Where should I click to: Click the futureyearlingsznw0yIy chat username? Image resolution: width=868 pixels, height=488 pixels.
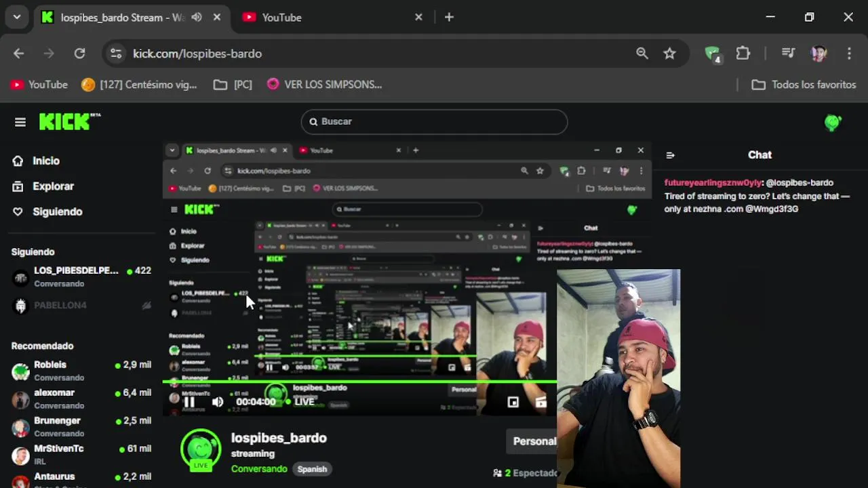713,183
